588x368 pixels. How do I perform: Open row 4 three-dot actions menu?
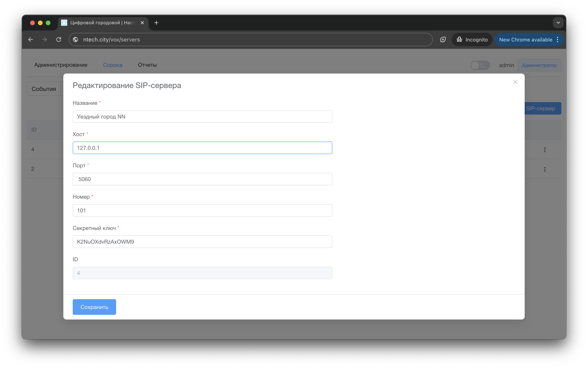point(545,150)
